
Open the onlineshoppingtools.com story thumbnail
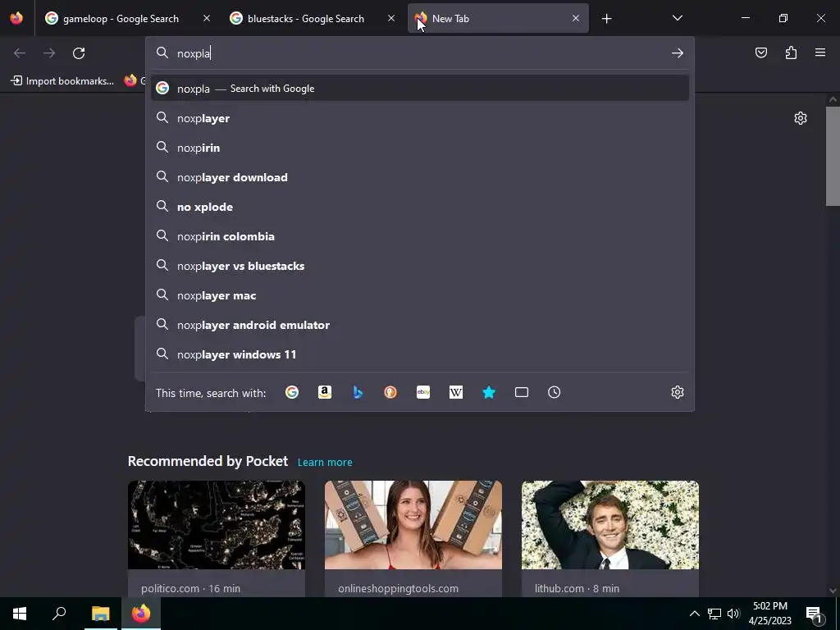[x=413, y=525]
